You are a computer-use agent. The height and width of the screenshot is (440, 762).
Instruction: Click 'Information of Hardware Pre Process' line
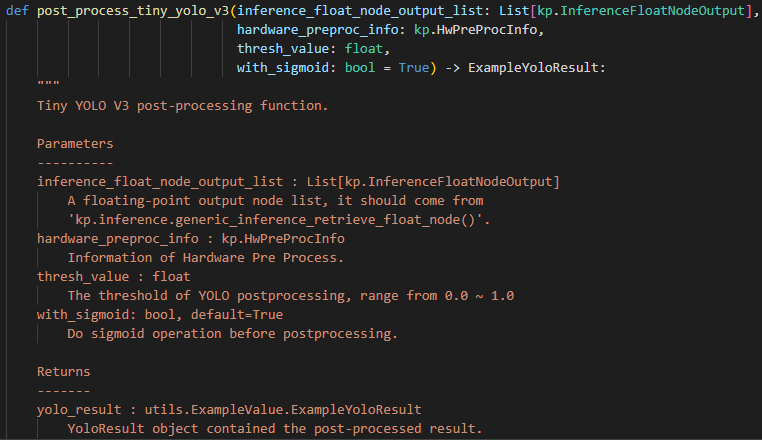click(x=206, y=258)
